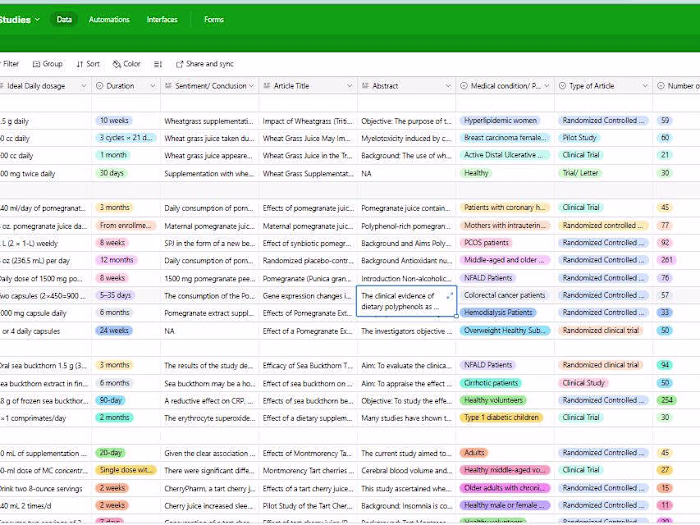Click the 'Adults' condition tag

(474, 453)
